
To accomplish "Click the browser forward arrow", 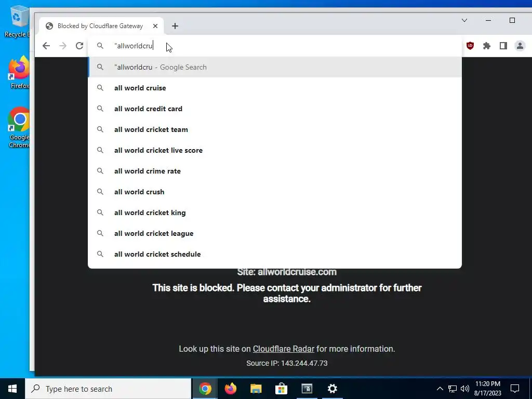I will tap(63, 46).
